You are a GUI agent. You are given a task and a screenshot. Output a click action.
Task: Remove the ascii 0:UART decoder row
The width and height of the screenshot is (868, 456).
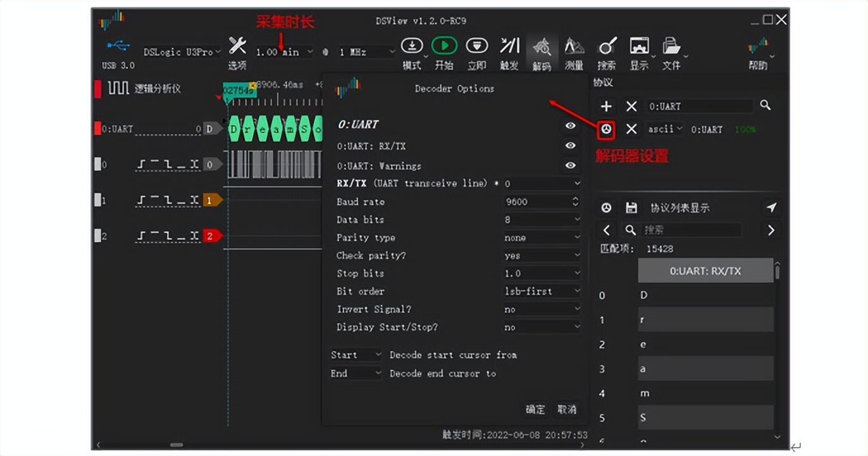631,129
